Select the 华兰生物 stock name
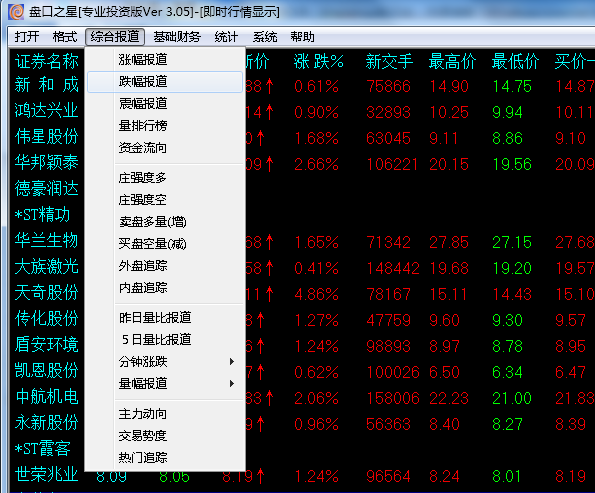The width and height of the screenshot is (595, 493). (x=46, y=240)
